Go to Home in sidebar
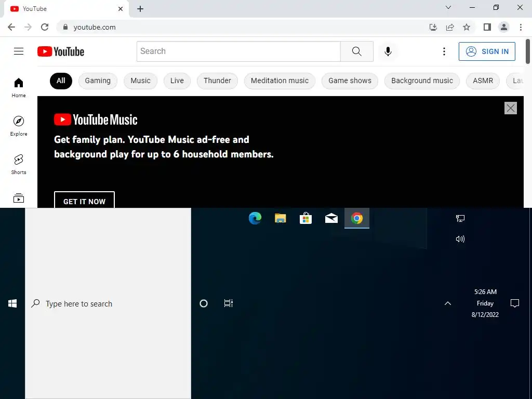Screen dimensions: 532x399 (19, 87)
